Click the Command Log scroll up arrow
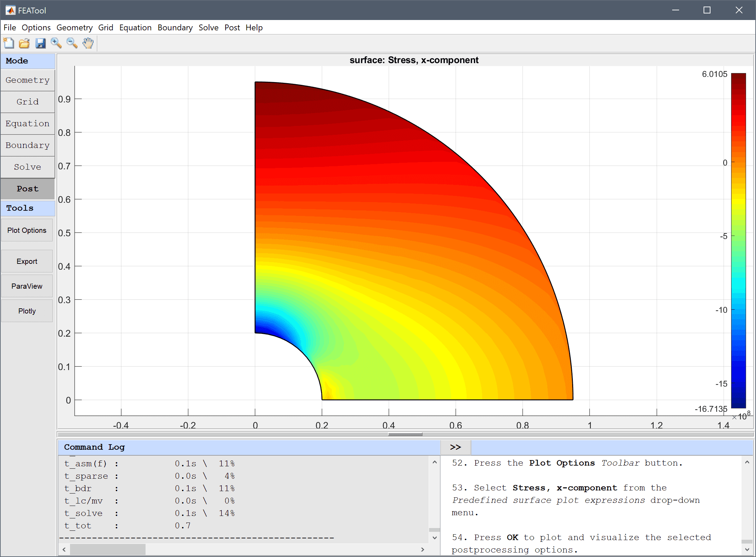The width and height of the screenshot is (756, 557). click(x=435, y=462)
